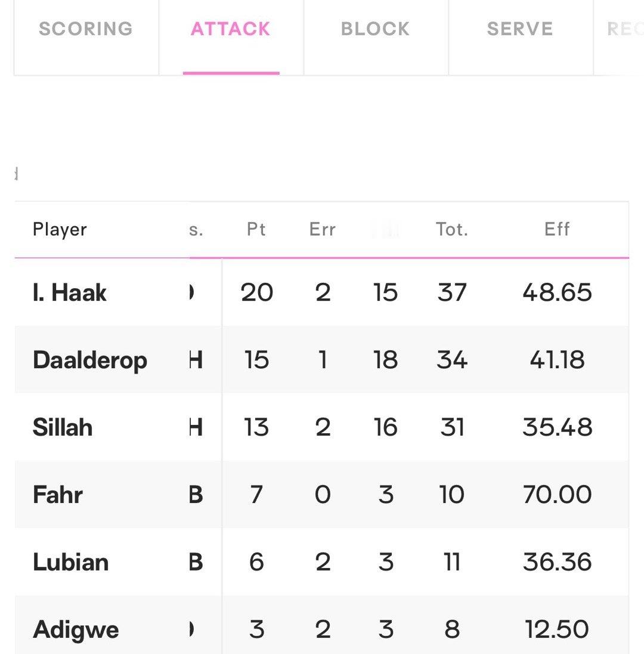Select player Daalderop in the table
The width and height of the screenshot is (644, 654).
90,360
